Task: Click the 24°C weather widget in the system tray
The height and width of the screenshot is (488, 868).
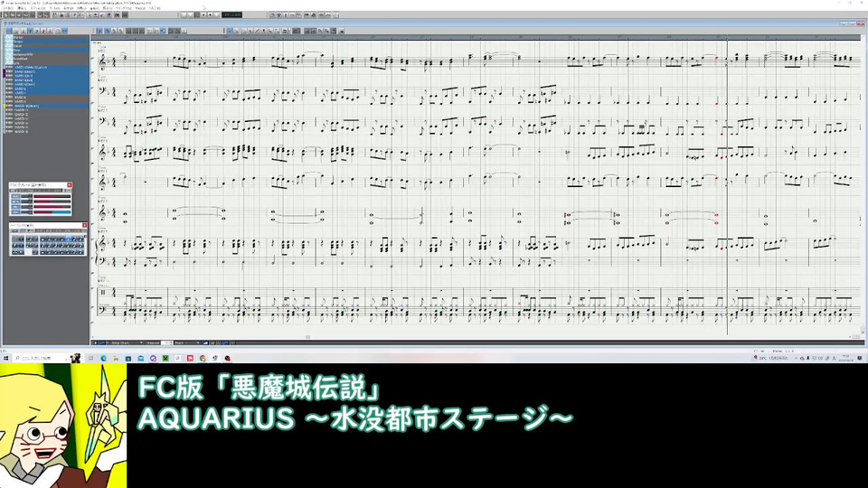Action: pos(769,358)
